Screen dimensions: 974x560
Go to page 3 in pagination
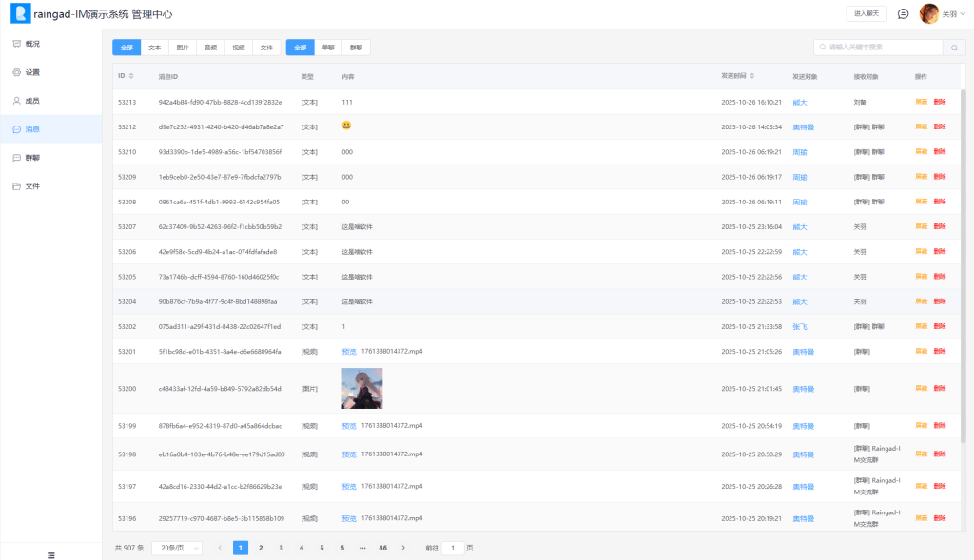point(281,548)
